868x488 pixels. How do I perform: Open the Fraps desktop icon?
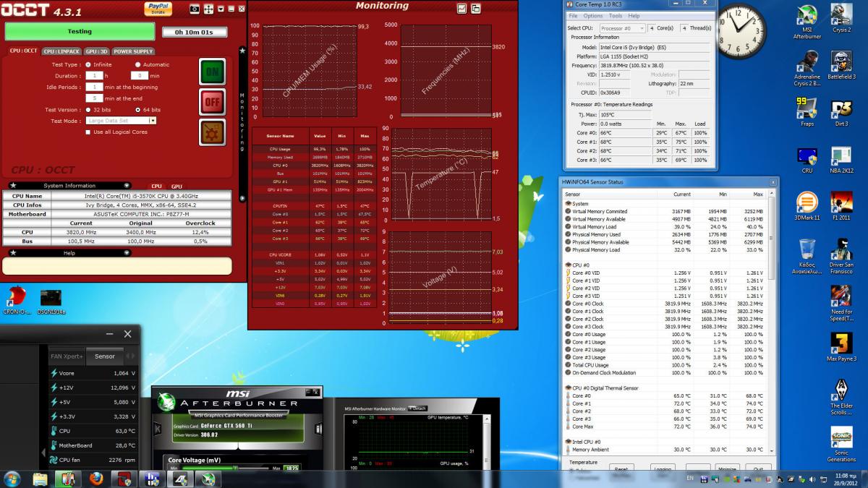click(807, 112)
